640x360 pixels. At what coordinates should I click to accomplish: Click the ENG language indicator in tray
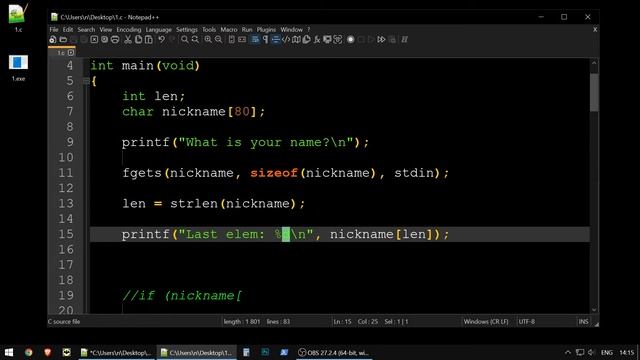click(607, 352)
